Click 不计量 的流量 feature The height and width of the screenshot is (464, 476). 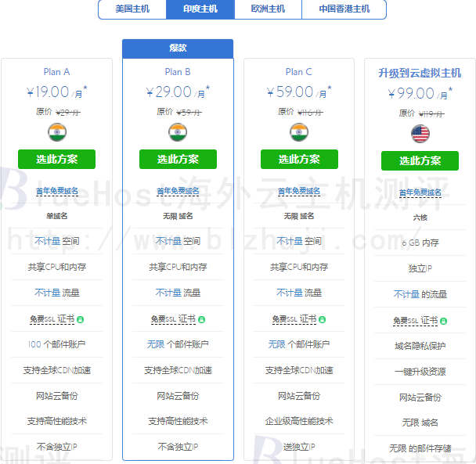pos(420,294)
